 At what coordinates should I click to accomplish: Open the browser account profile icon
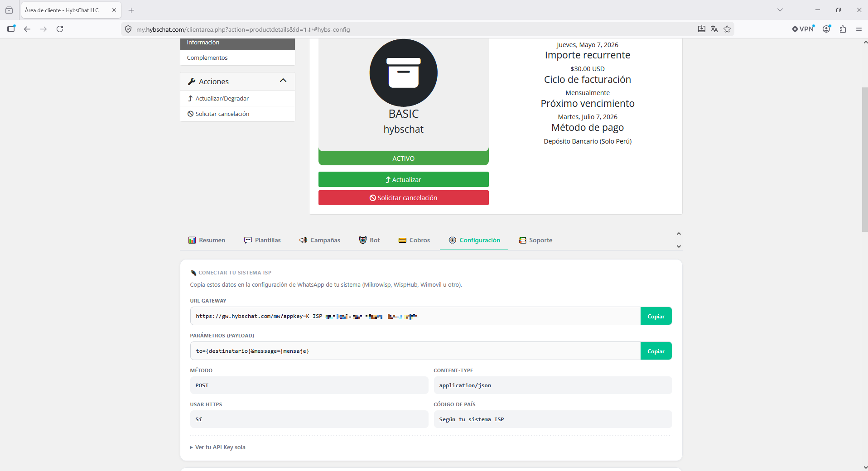coord(827,29)
